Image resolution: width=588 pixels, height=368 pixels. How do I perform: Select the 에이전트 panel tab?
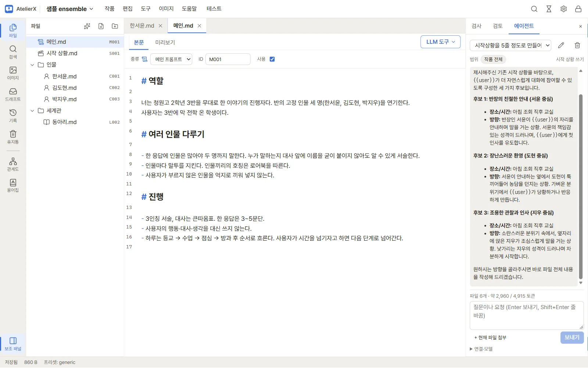524,26
